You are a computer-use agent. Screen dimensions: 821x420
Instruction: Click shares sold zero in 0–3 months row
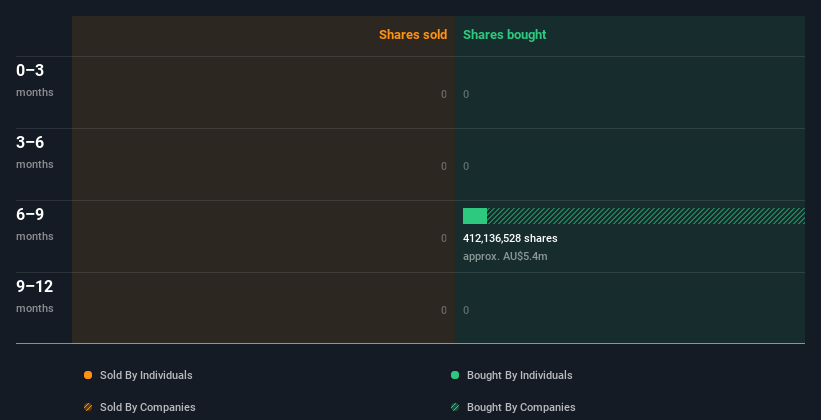pos(444,94)
